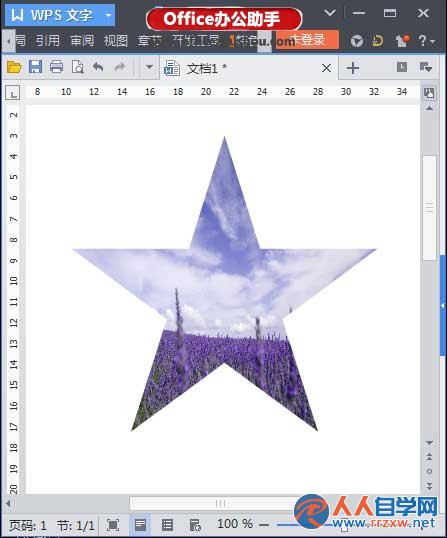Click the 未登录 login button

[307, 40]
